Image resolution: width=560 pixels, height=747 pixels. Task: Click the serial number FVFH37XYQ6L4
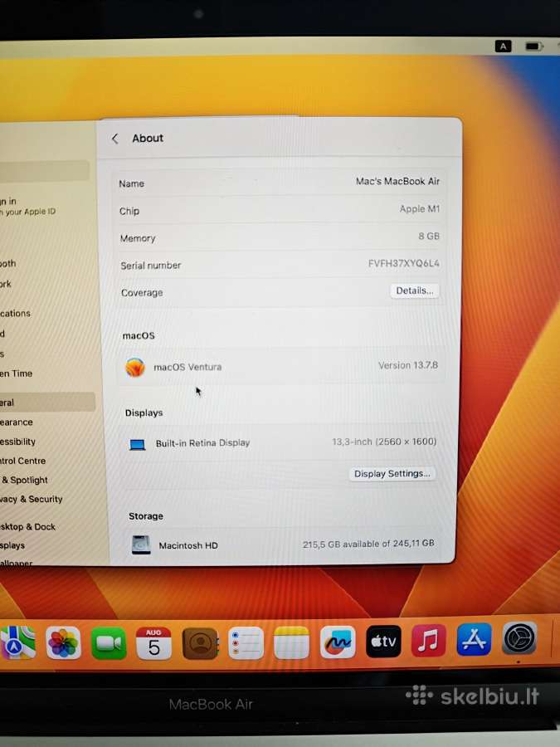tap(404, 263)
